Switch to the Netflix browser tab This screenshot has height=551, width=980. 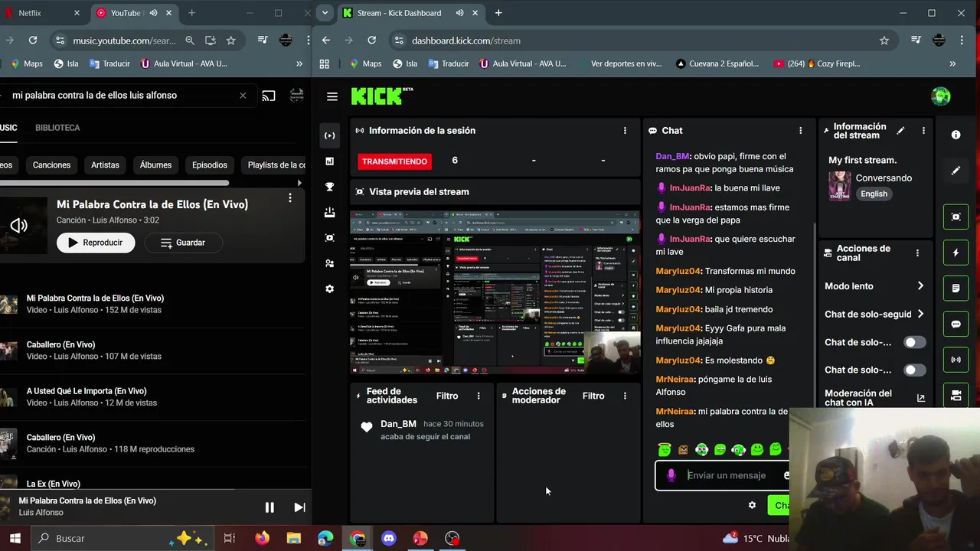click(42, 13)
